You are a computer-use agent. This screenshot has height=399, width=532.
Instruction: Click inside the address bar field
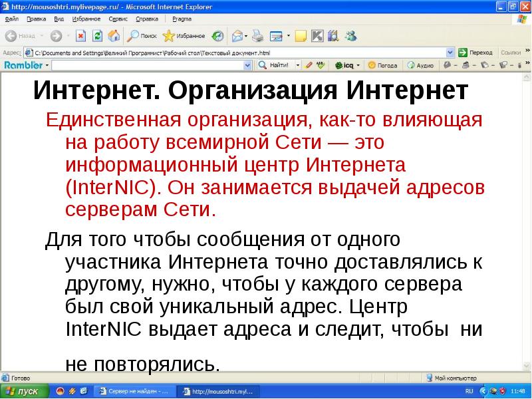[233, 52]
